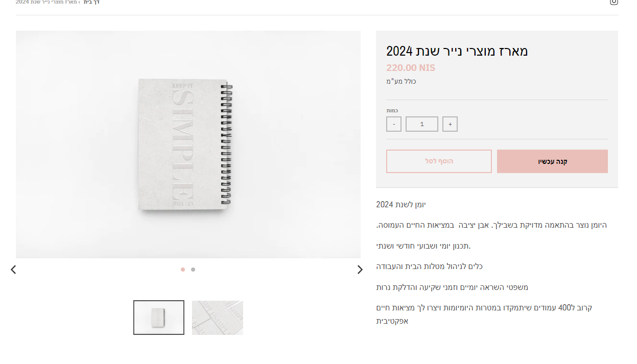
Task: Increase quantity with the plus button
Action: tap(450, 124)
